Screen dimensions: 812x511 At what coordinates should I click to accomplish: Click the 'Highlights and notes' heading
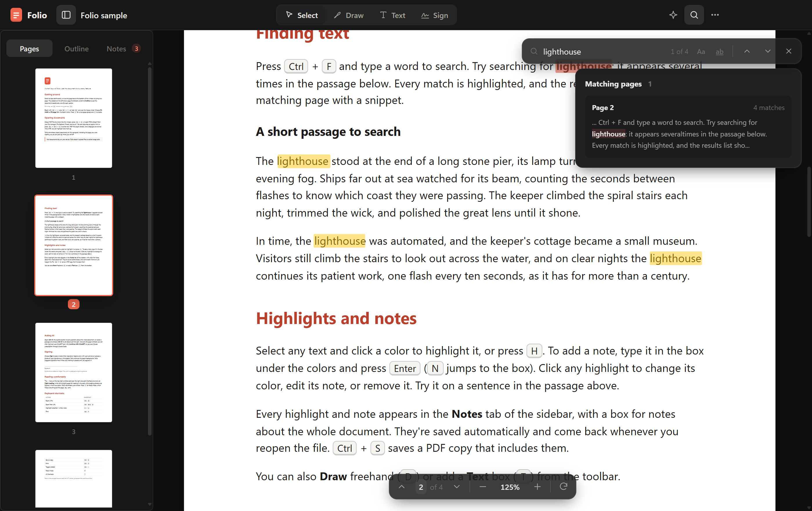coord(336,319)
